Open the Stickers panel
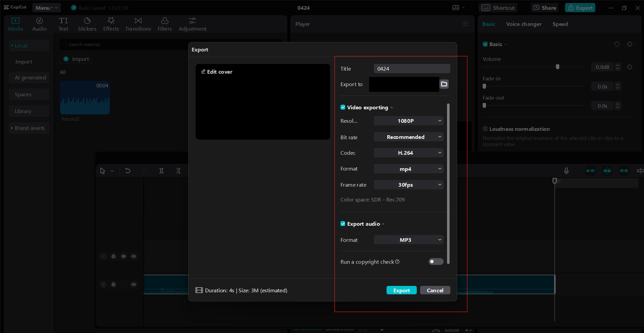This screenshot has width=644, height=333. (x=87, y=24)
